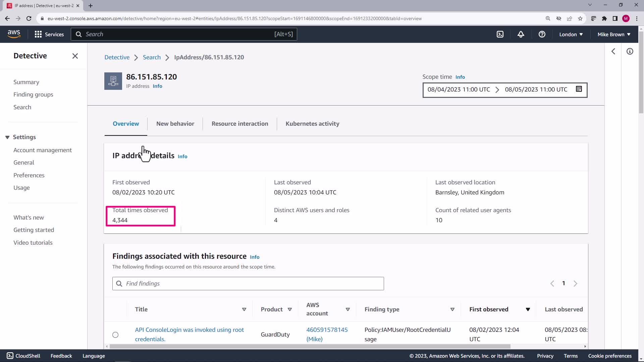The width and height of the screenshot is (644, 362).
Task: Expand the Mike Brown account menu
Action: point(613,34)
